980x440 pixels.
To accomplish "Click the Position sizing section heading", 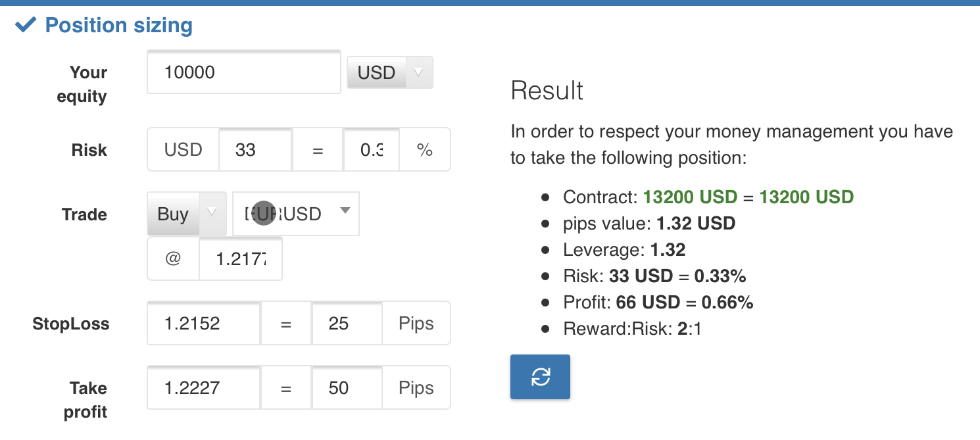I will point(118,26).
